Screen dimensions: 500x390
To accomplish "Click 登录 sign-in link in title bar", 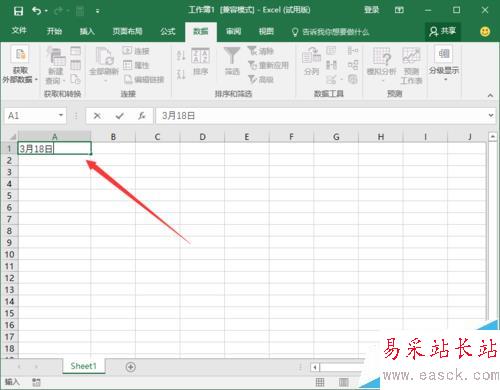I will click(371, 10).
